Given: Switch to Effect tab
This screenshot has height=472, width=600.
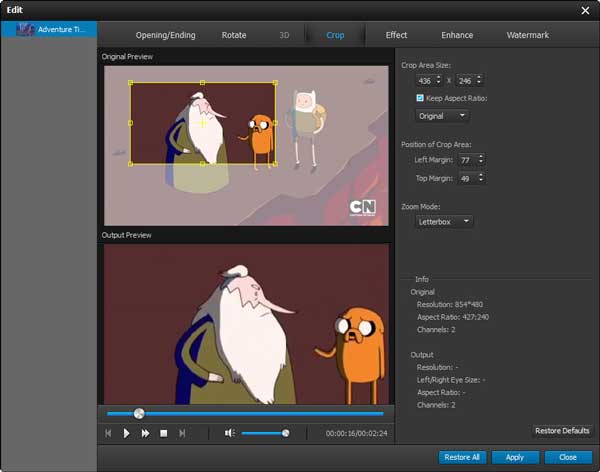Looking at the screenshot, I should point(396,35).
